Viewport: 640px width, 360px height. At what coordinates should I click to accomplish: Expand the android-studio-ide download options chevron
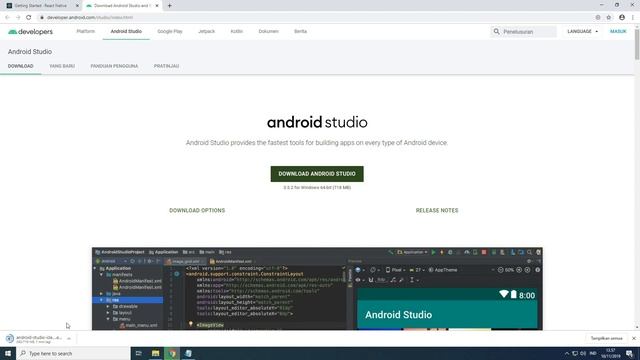tap(69, 338)
